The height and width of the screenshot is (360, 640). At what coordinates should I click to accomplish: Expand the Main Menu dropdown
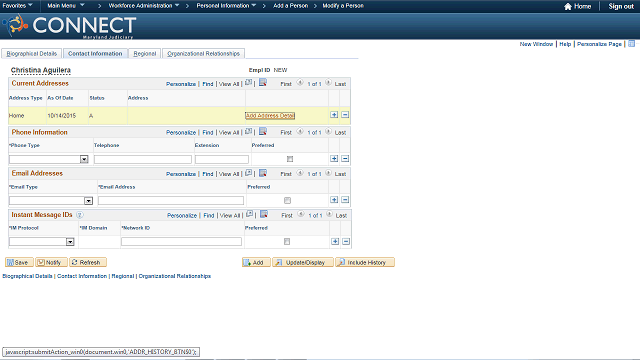[66, 6]
